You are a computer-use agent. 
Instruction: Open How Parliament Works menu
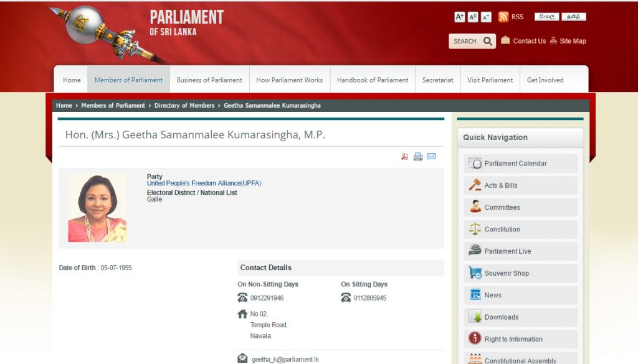click(x=290, y=80)
